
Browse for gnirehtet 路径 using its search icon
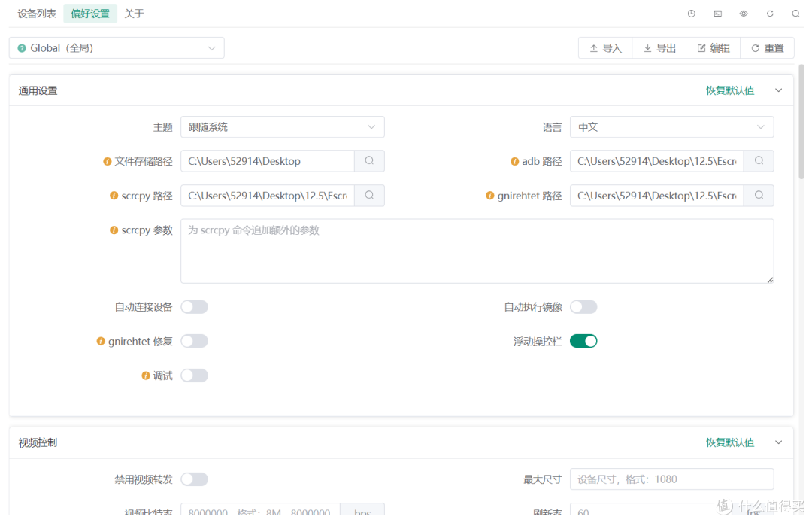pyautogui.click(x=759, y=196)
